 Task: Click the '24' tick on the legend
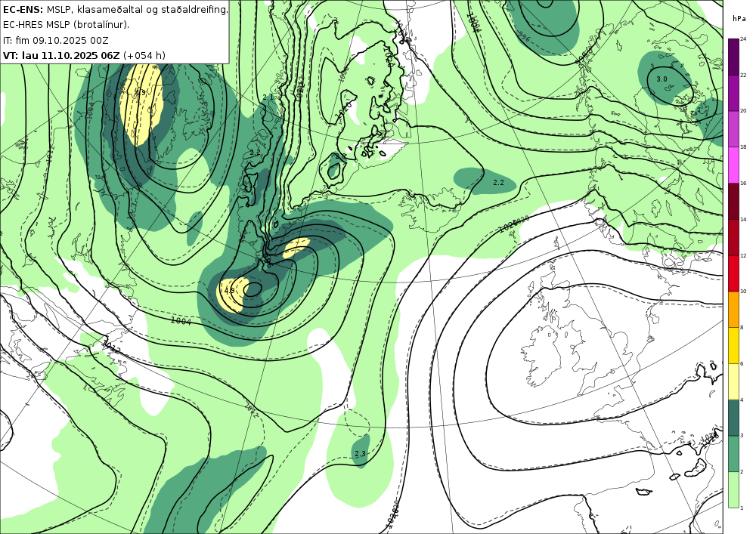pos(743,39)
